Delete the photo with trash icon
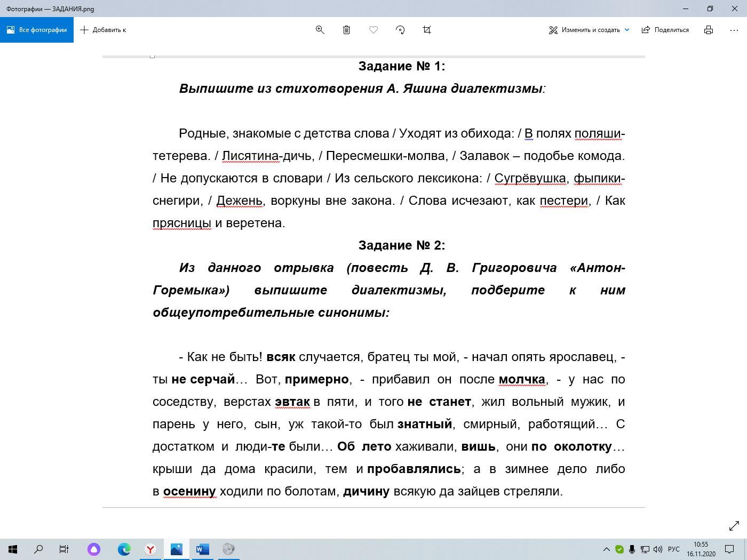This screenshot has width=747, height=560. (346, 30)
